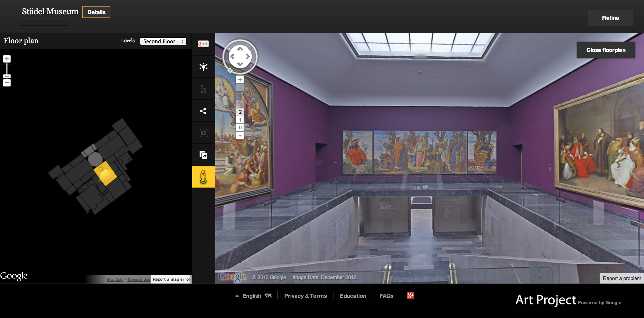Toggle the yellow Street View pegman button
Viewport: 644px width, 318px height.
tap(203, 177)
